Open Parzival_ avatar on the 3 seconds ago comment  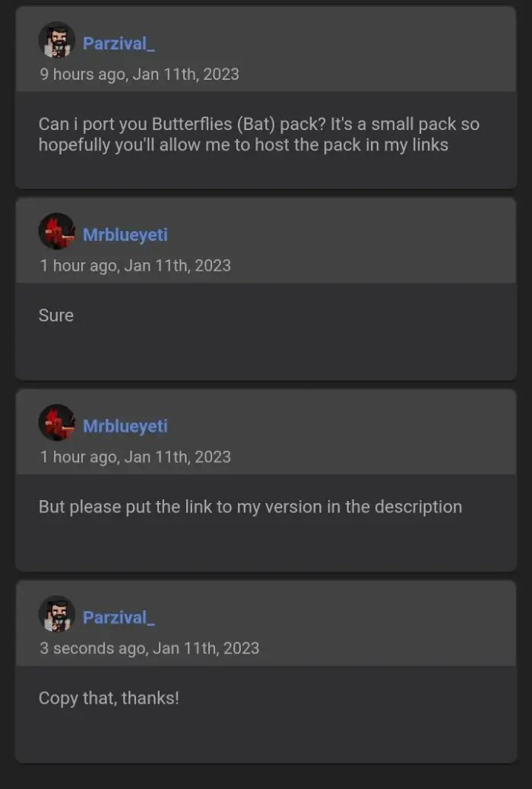click(x=57, y=613)
